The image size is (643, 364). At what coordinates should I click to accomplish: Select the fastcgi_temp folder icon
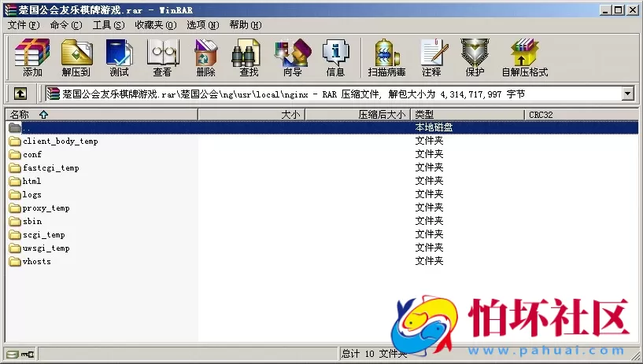click(x=15, y=168)
